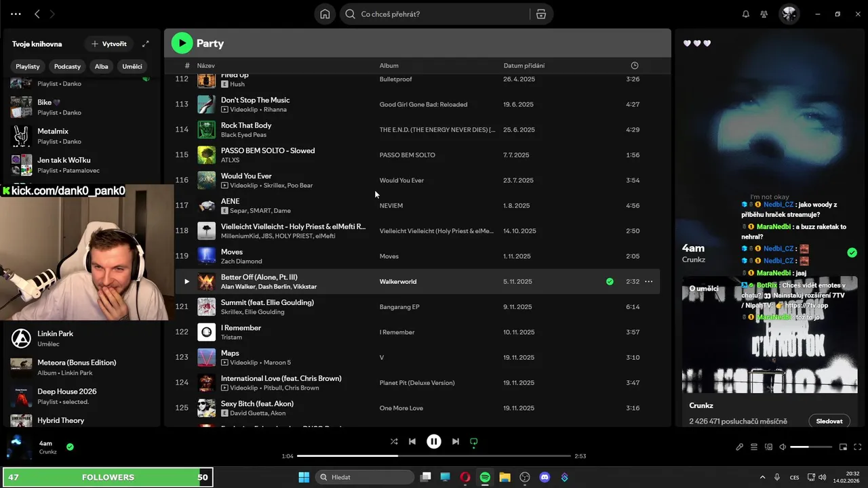Skip to next track
Screen dimensions: 868x488
(456, 441)
